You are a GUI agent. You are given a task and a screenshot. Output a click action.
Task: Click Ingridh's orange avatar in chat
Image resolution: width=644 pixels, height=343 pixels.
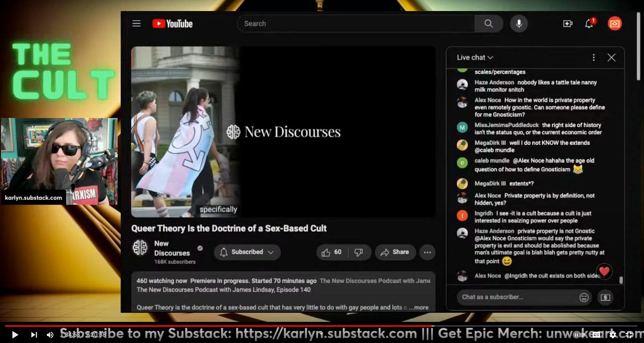click(462, 216)
